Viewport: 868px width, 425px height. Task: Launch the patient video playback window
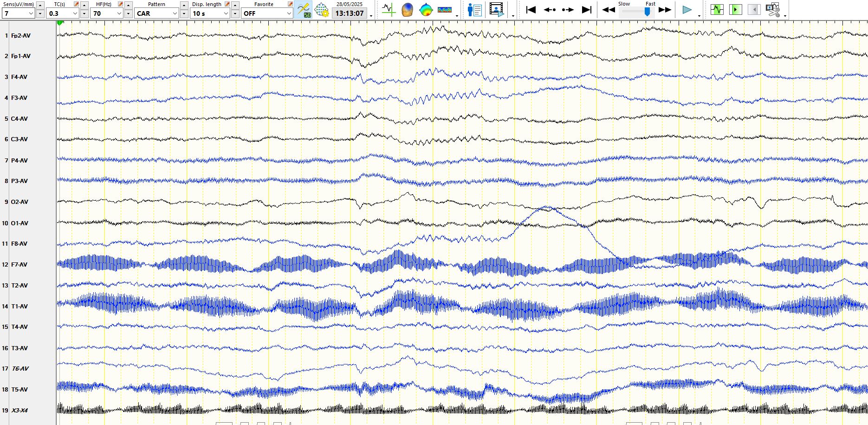[x=496, y=10]
